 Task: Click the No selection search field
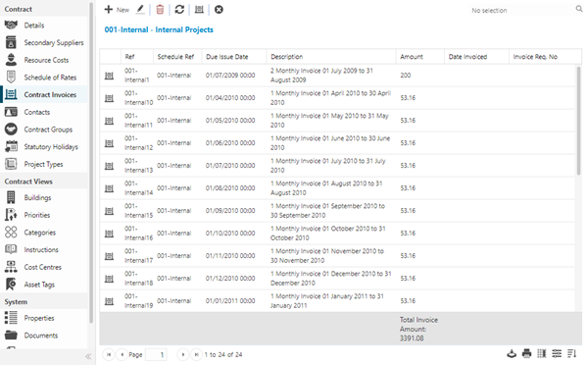[521, 11]
